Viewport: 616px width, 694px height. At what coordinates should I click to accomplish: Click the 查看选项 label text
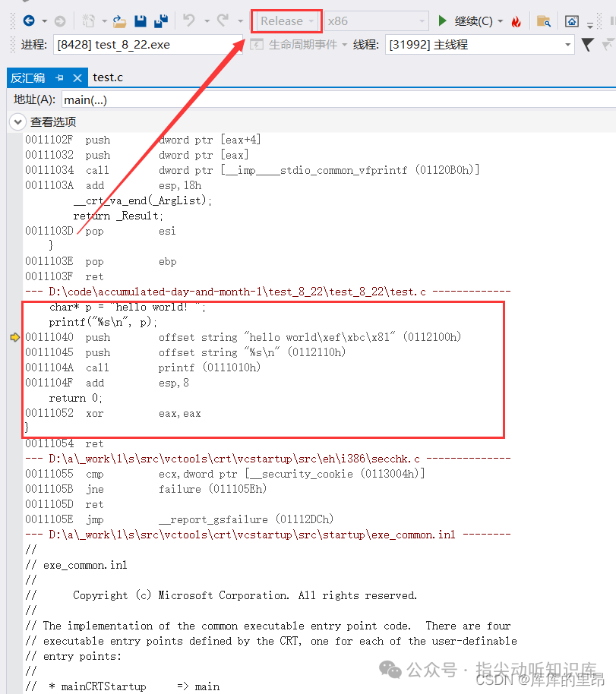tap(52, 121)
